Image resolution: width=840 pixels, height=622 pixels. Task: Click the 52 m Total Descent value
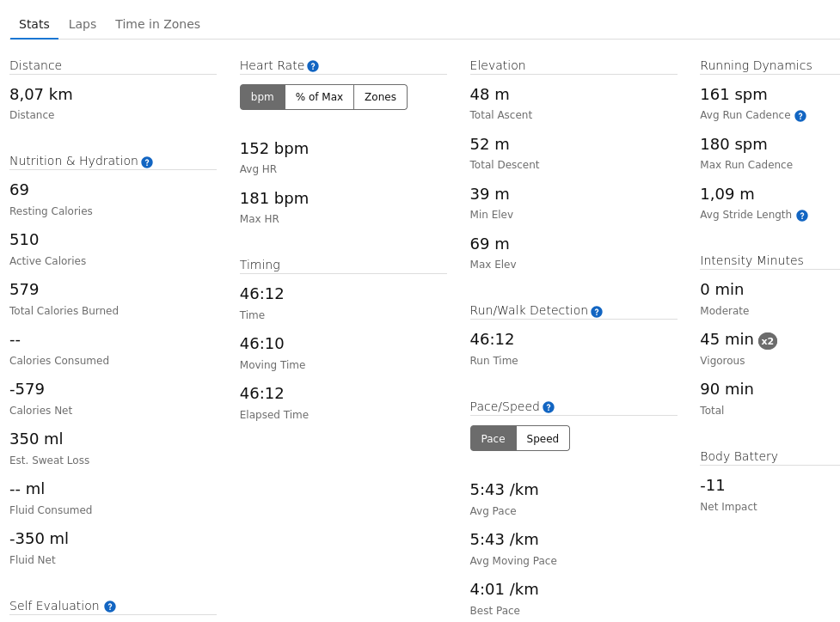pos(490,144)
